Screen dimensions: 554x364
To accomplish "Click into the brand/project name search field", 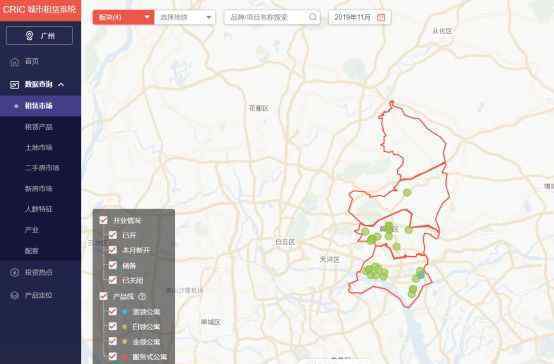I will point(272,17).
